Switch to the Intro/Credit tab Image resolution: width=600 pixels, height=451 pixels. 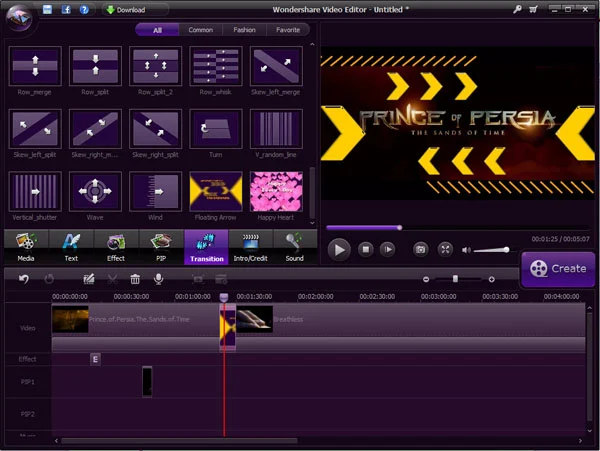(251, 247)
